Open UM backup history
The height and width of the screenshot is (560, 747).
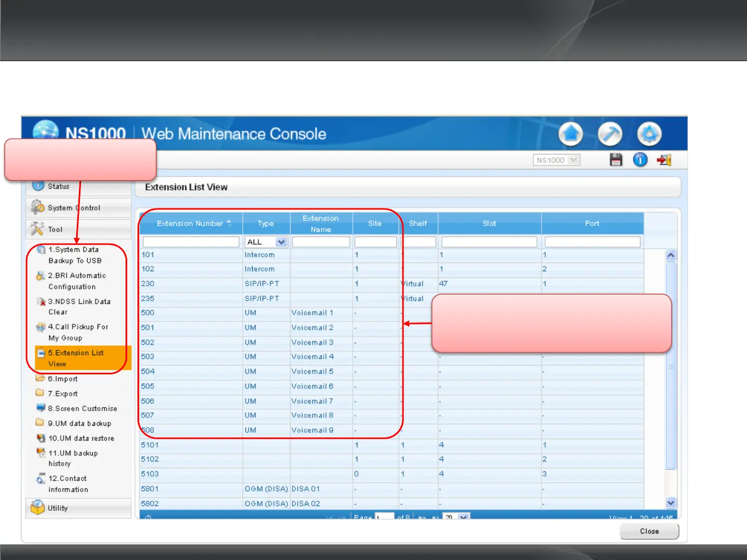coord(73,458)
